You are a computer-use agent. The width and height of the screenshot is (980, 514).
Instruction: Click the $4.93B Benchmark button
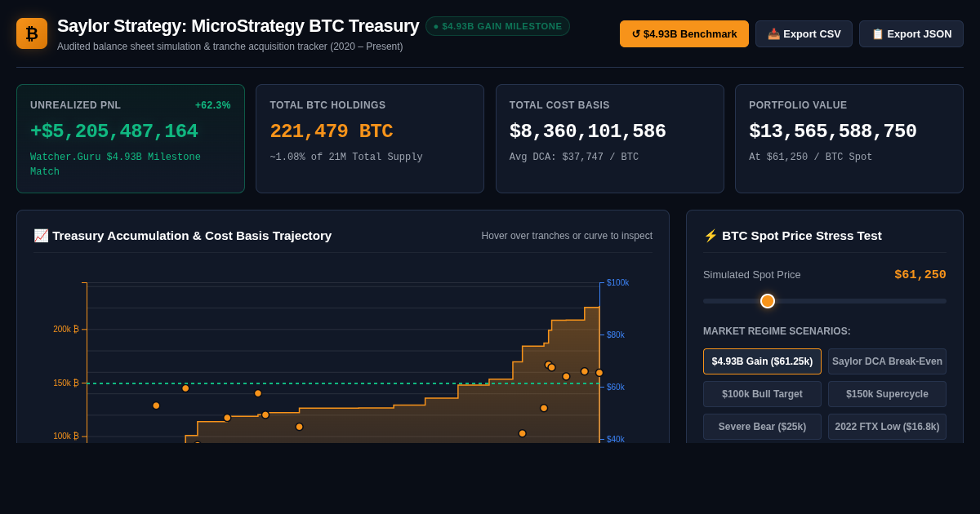click(684, 34)
